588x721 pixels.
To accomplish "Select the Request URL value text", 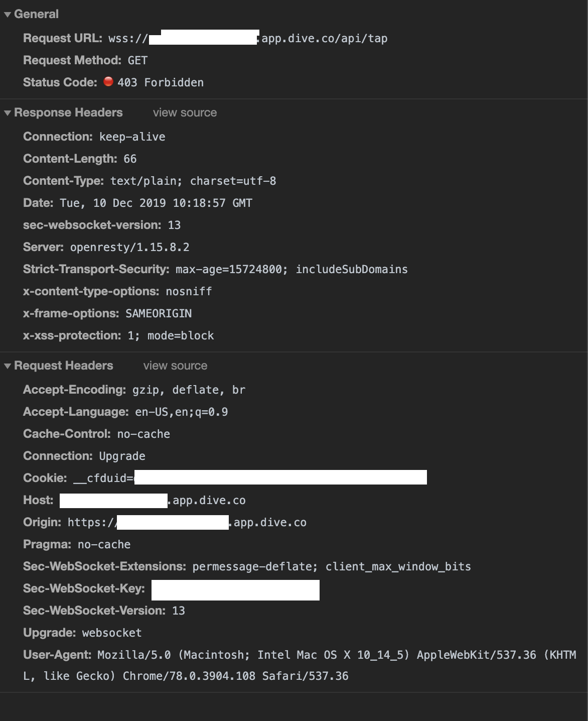I will point(248,38).
